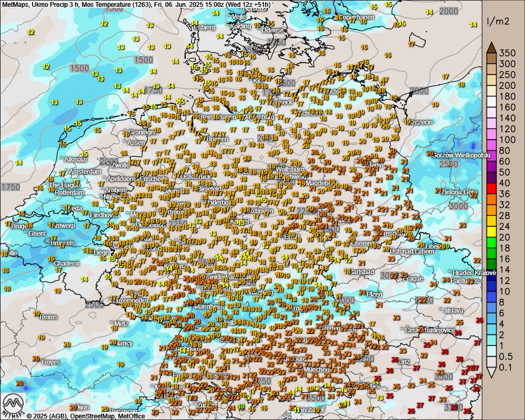Click the Luxembourg city label
This screenshot has height=420, width=525.
(x=127, y=301)
